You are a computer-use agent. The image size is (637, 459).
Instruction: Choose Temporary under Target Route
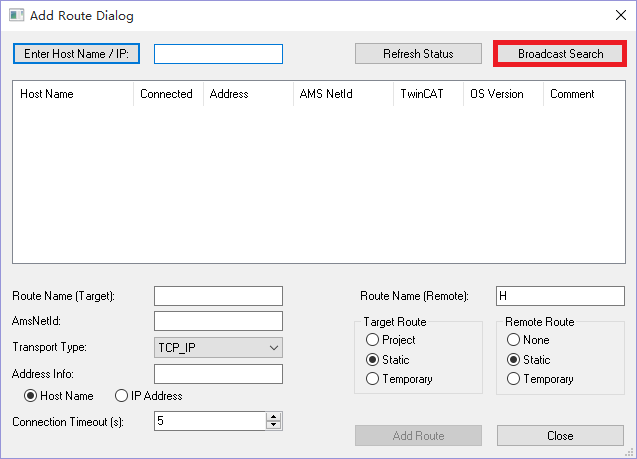click(373, 379)
